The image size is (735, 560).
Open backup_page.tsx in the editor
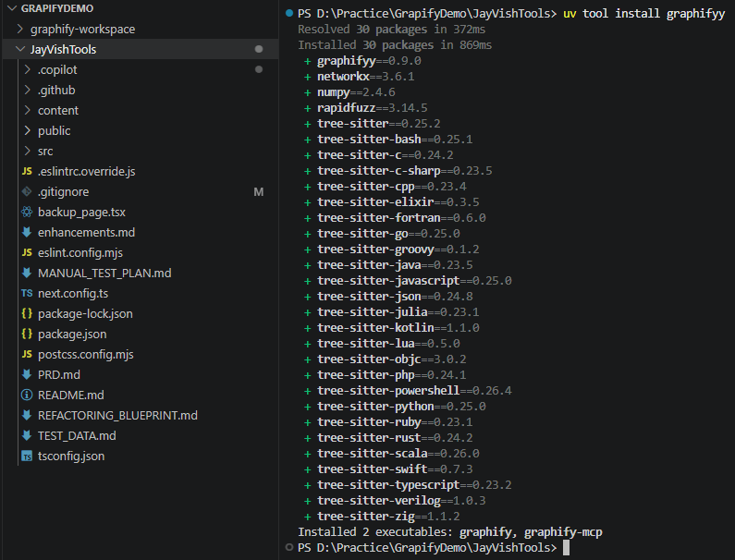pos(81,213)
